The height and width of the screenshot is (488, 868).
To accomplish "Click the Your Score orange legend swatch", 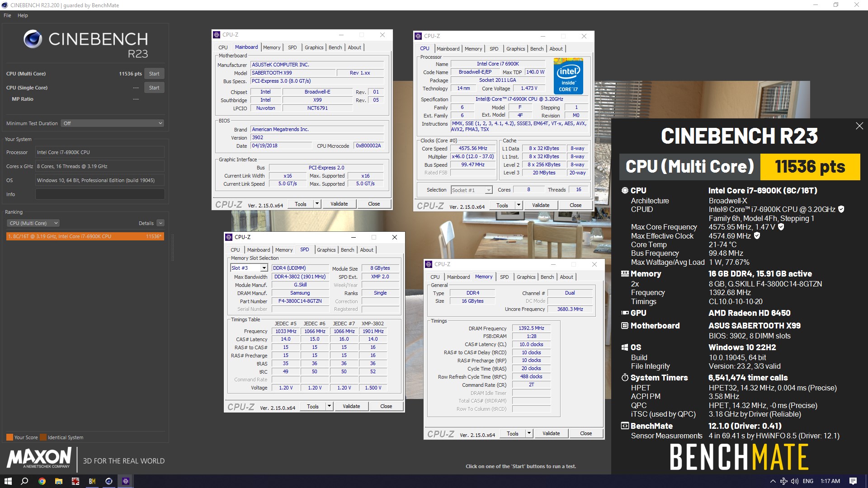I will 9,437.
